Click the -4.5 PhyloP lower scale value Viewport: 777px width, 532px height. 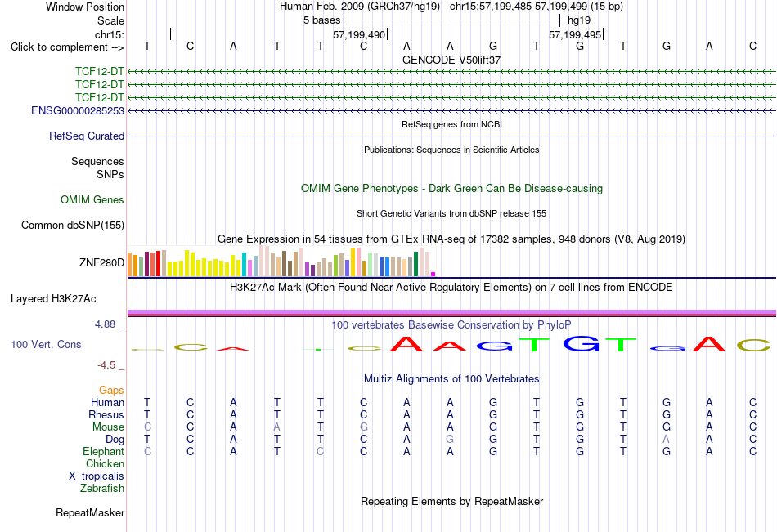(106, 365)
